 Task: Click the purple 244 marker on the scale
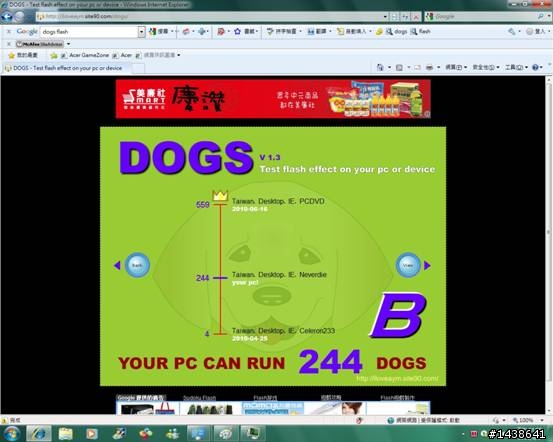point(220,278)
